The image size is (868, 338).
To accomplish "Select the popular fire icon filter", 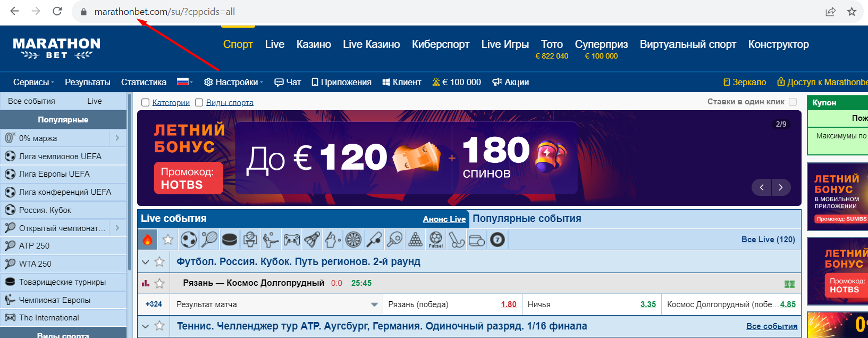I will tap(147, 240).
